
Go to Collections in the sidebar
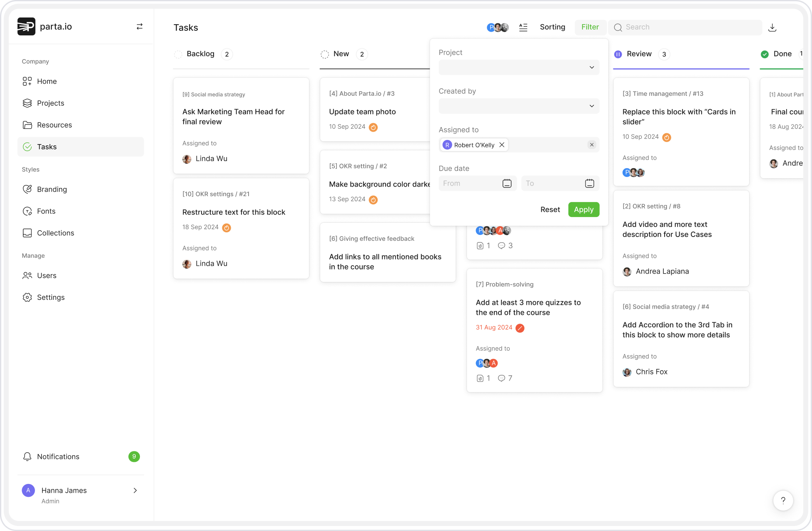(55, 233)
